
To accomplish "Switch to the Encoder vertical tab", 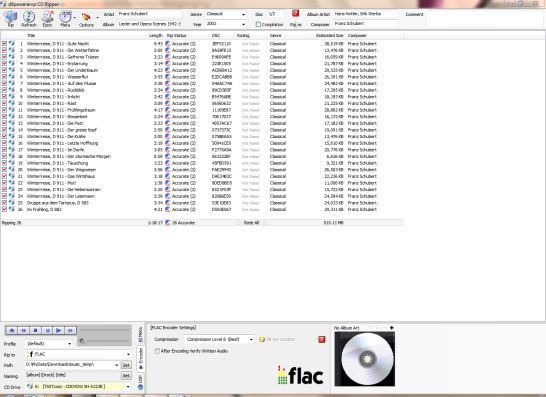I will click(x=140, y=358).
